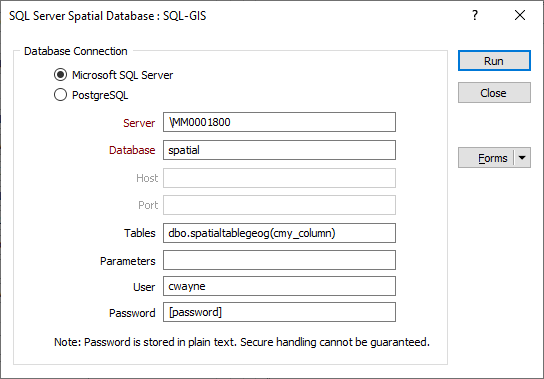This screenshot has height=379, width=544.
Task: Click the User label
Action: pos(144,287)
